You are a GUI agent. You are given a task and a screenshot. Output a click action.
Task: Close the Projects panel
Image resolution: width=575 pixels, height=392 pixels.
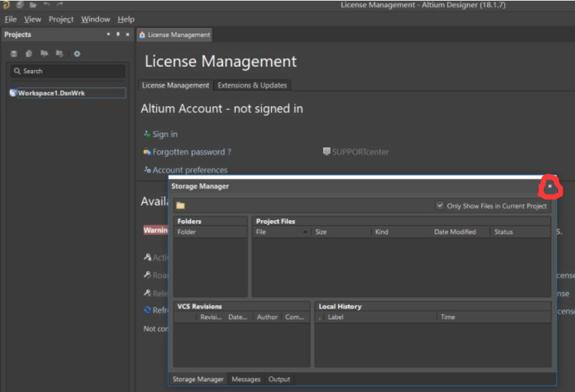tap(127, 34)
